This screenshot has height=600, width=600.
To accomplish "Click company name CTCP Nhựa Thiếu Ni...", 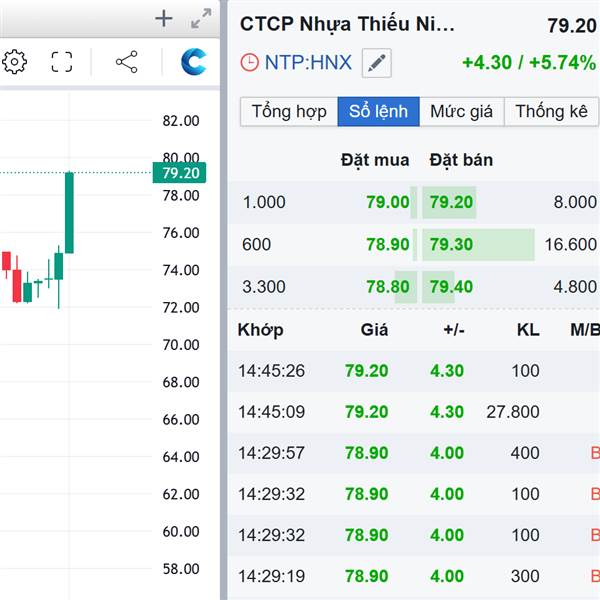I will pos(347,24).
